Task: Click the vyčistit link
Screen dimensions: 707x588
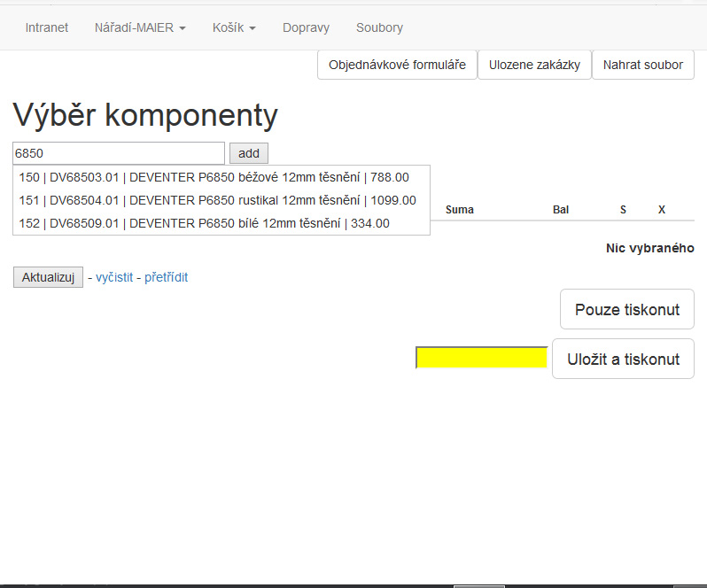Action: (114, 277)
